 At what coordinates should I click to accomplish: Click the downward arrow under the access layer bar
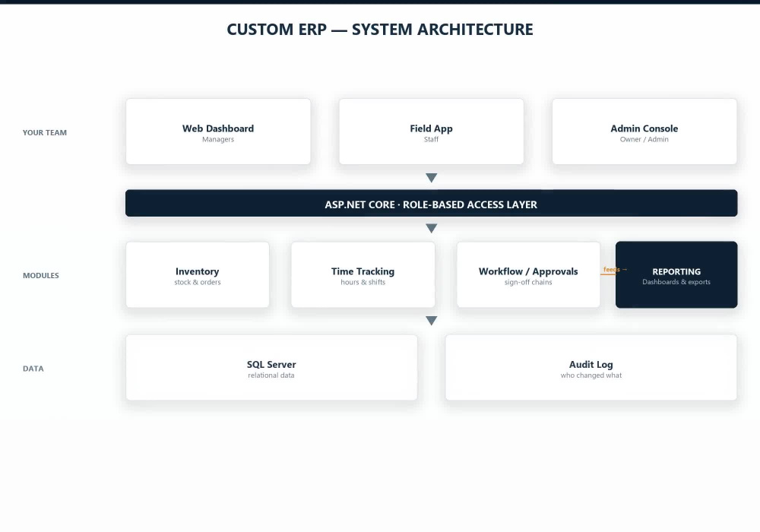point(432,228)
